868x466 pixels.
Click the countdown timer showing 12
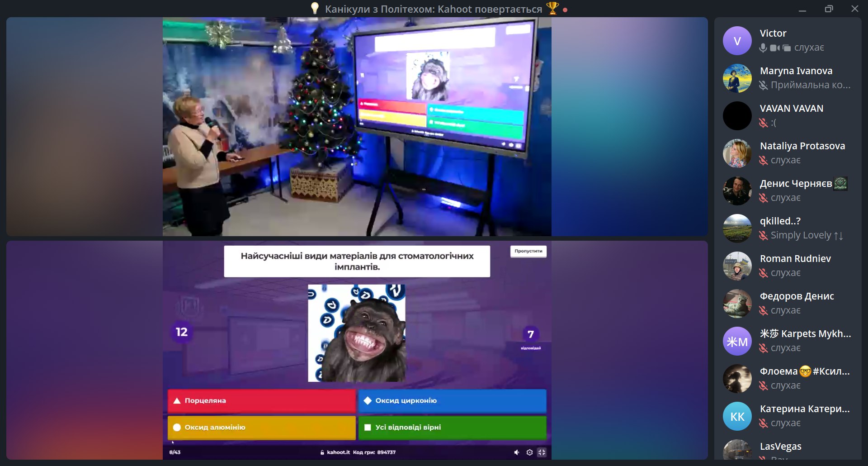tap(182, 332)
